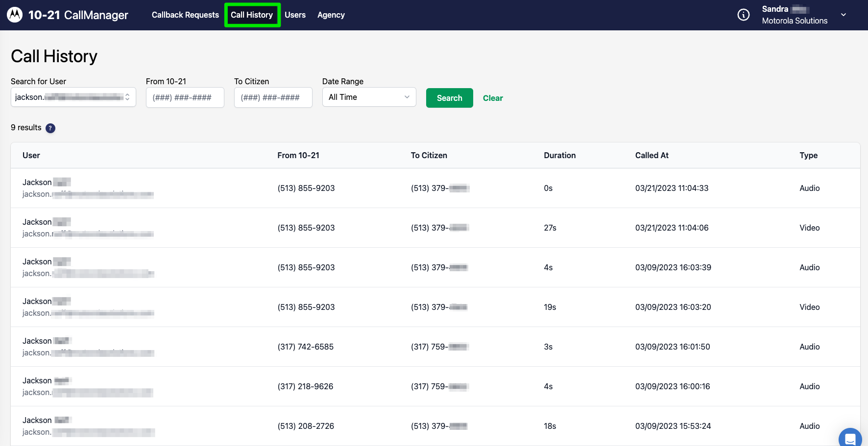Viewport: 868px width, 446px height.
Task: Navigate to the Agency page
Action: click(331, 15)
